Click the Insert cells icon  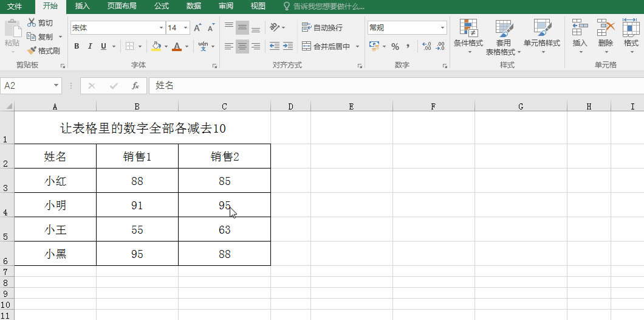(580, 27)
